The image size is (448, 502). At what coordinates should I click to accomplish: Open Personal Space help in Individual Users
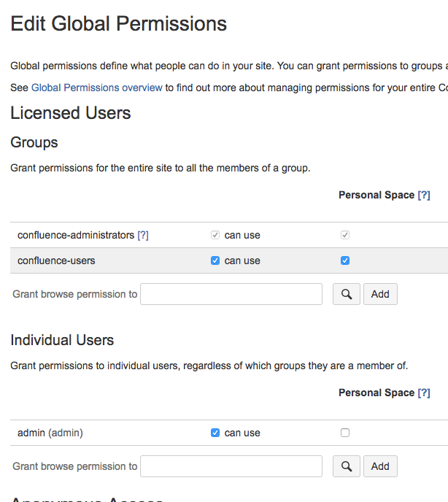423,393
